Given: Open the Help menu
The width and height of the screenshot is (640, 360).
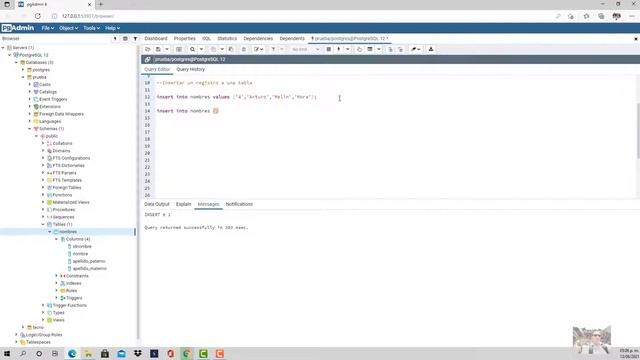Looking at the screenshot, I should pos(112,28).
